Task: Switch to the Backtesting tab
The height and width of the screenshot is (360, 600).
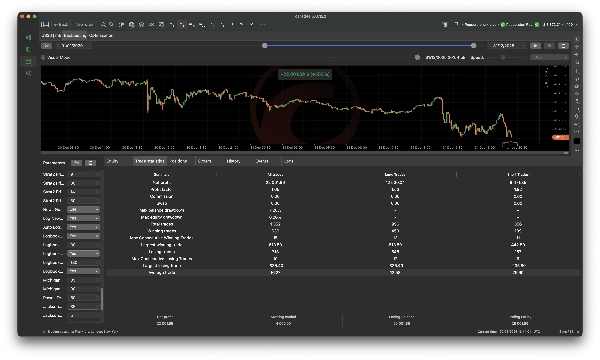Action: pos(75,36)
